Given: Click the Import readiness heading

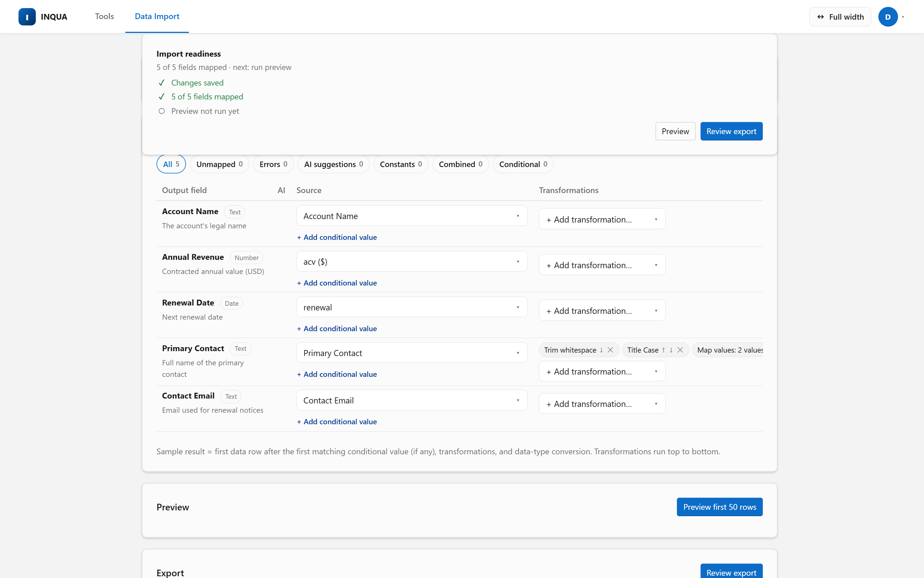Looking at the screenshot, I should 189,53.
